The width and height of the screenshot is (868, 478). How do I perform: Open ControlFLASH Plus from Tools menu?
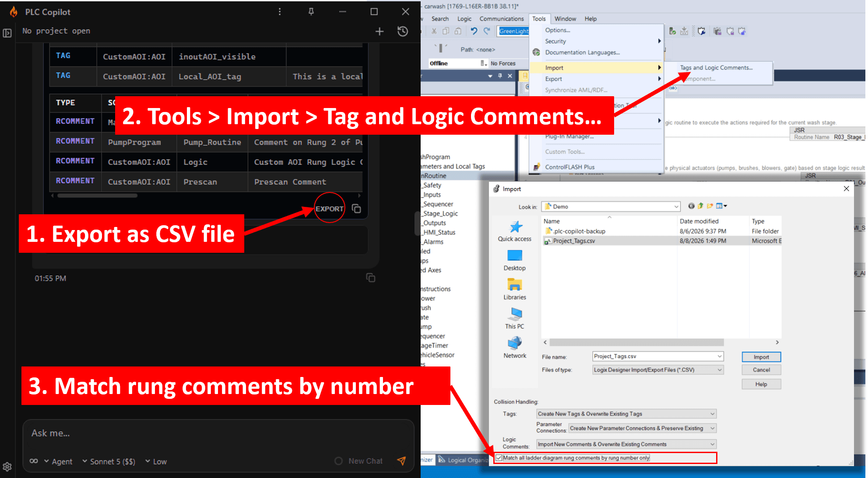tap(569, 167)
